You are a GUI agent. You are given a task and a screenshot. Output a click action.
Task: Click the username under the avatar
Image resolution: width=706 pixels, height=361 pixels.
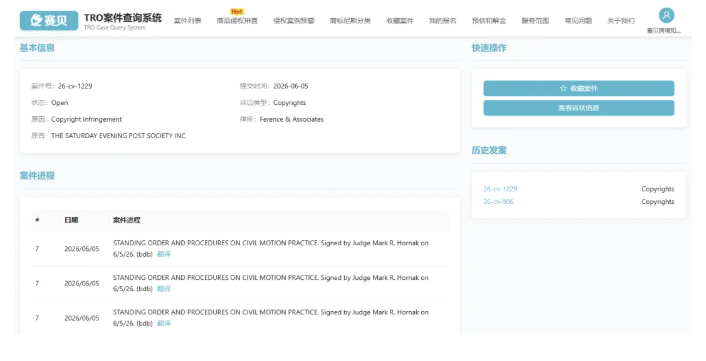tap(664, 31)
